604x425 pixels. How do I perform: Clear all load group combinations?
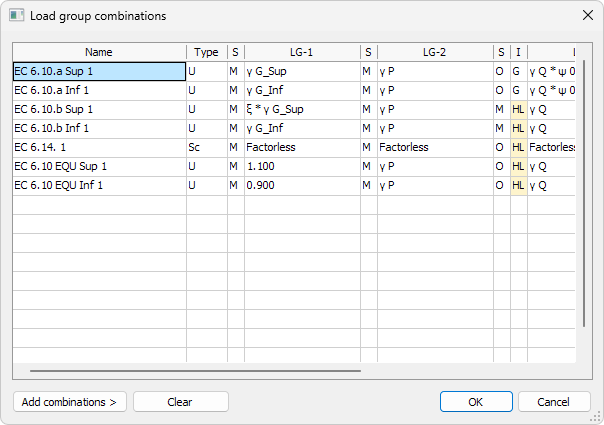tap(181, 402)
